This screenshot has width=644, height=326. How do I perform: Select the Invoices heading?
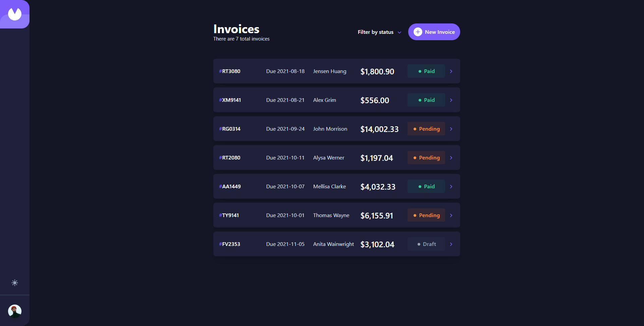point(236,29)
